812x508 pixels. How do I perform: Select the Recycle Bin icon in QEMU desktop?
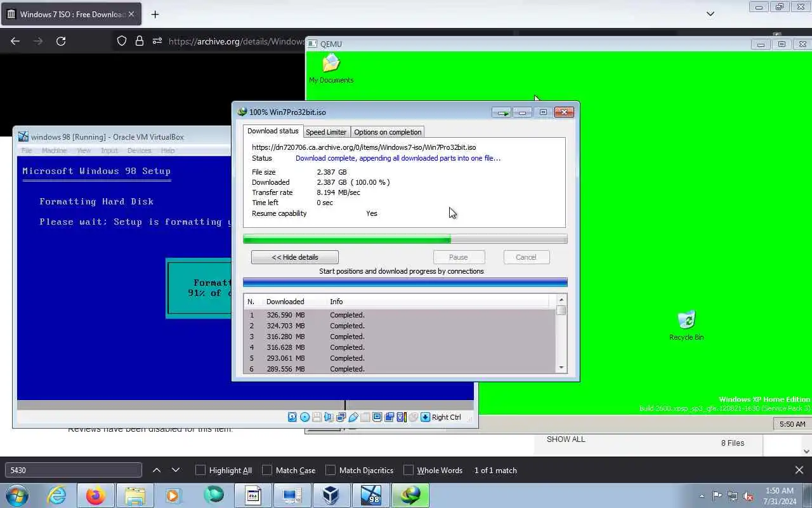point(686,326)
